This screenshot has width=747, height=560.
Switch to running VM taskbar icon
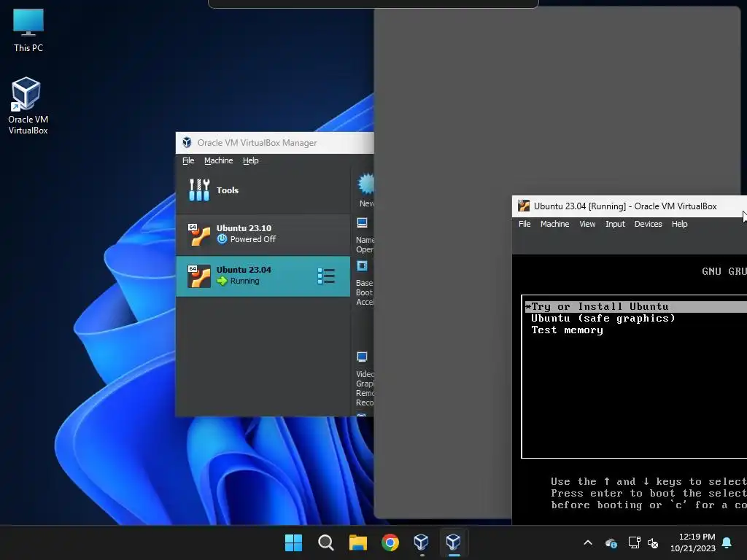coord(454,542)
